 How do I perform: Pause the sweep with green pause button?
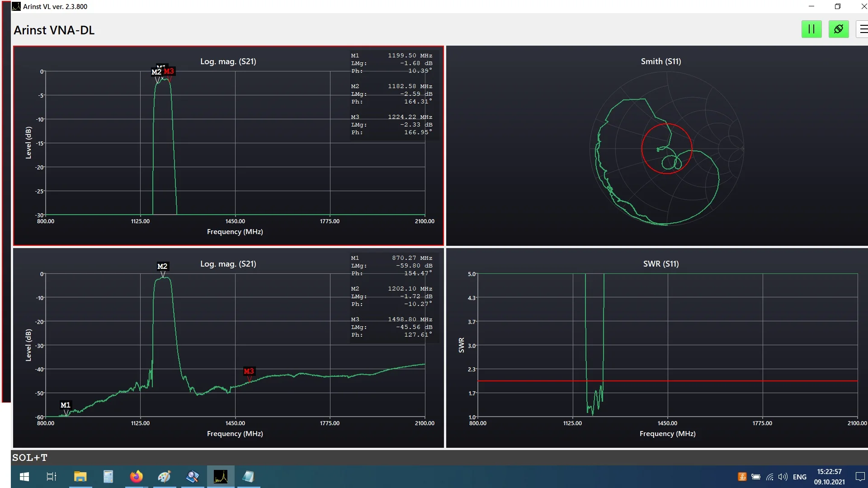[x=811, y=29]
